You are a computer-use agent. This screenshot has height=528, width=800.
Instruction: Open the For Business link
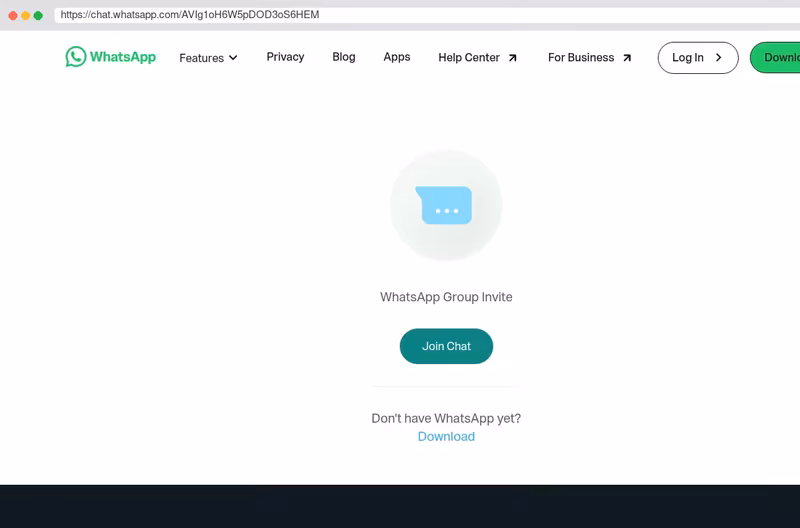pos(590,58)
